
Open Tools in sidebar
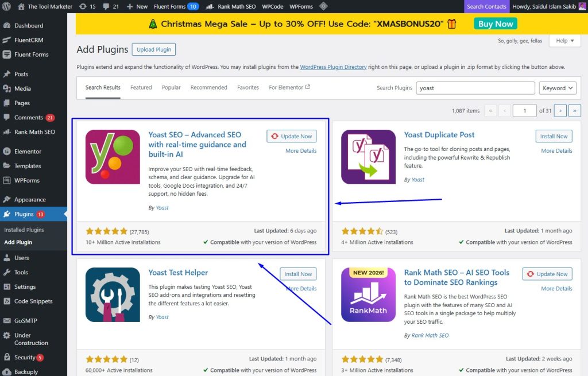(x=21, y=272)
